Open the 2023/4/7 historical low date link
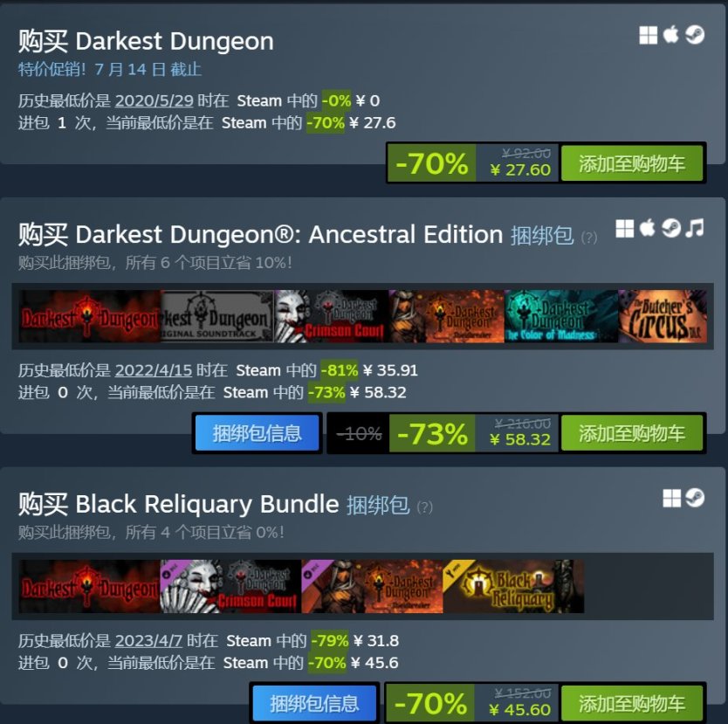The height and width of the screenshot is (724, 728). 148,640
